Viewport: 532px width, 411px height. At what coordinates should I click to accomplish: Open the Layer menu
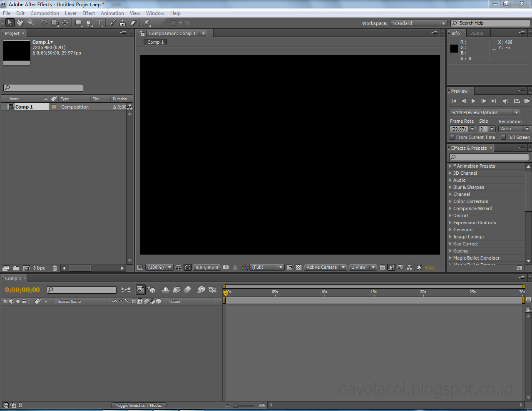(x=70, y=13)
